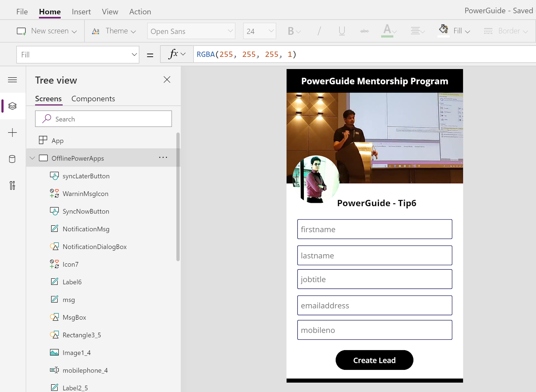
Task: Apply italic formatting icon
Action: pyautogui.click(x=319, y=31)
